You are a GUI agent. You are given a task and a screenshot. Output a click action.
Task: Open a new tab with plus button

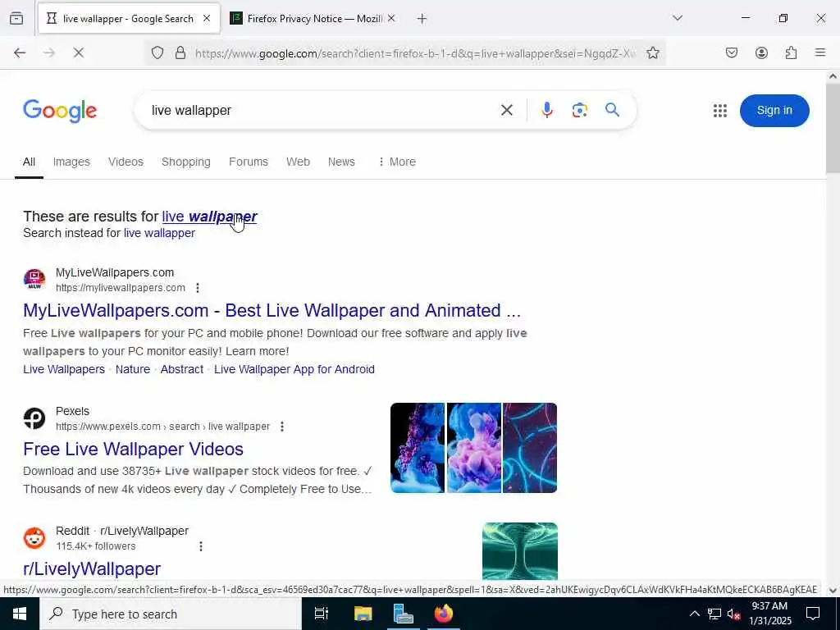[x=422, y=19]
